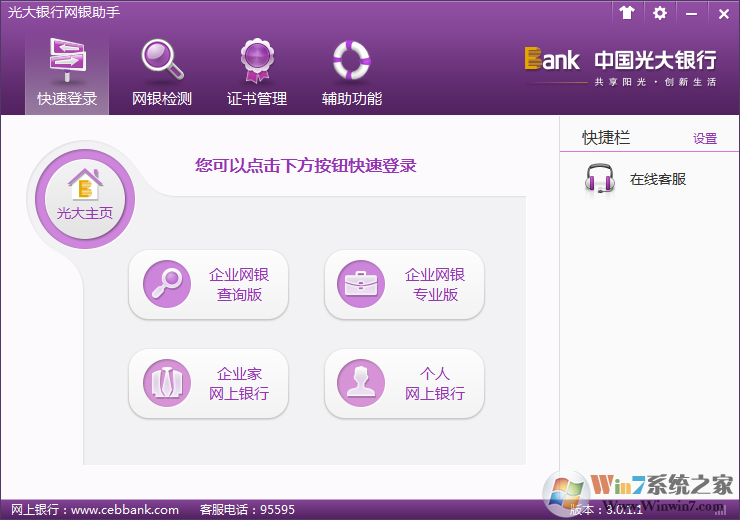The image size is (740, 520).
Task: Open the settings gear in title bar
Action: (x=659, y=13)
